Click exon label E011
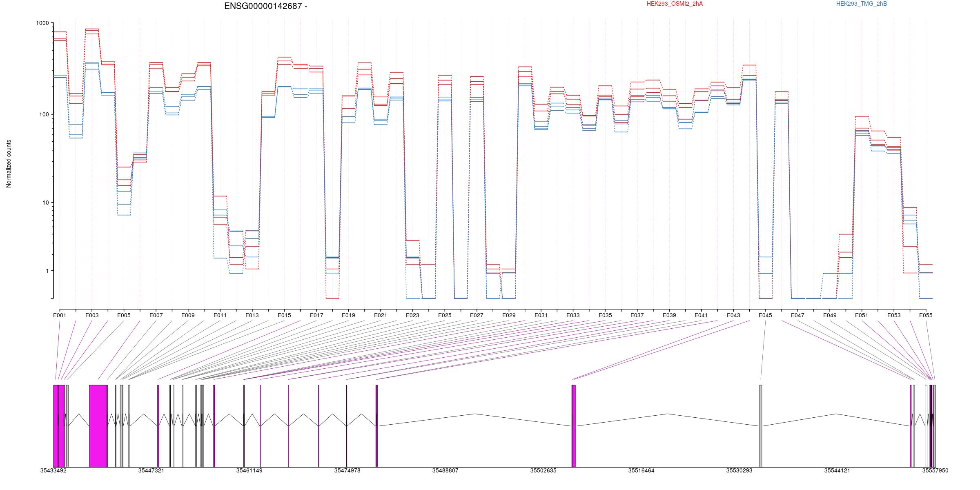The width and height of the screenshot is (980, 490). tap(220, 315)
